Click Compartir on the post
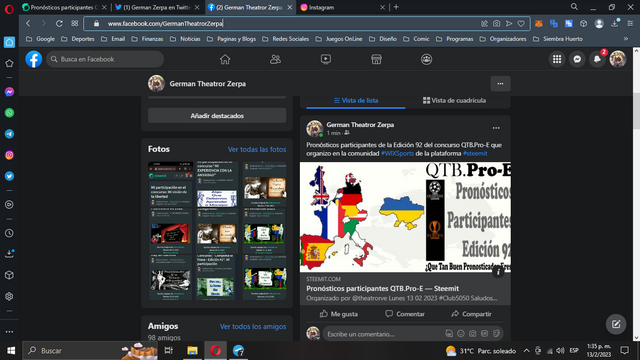The height and width of the screenshot is (360, 640). pyautogui.click(x=471, y=314)
